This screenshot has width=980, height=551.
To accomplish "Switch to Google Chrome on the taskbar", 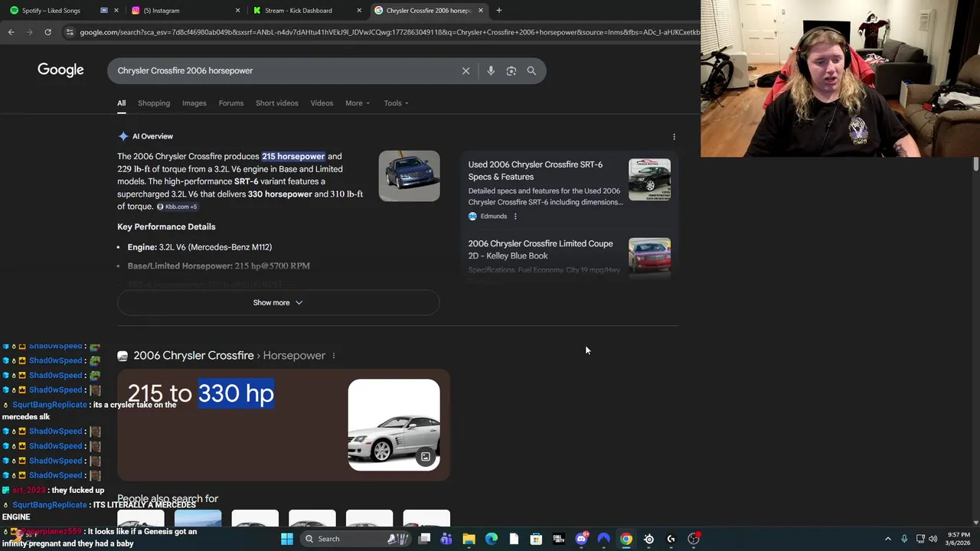I will tap(626, 539).
